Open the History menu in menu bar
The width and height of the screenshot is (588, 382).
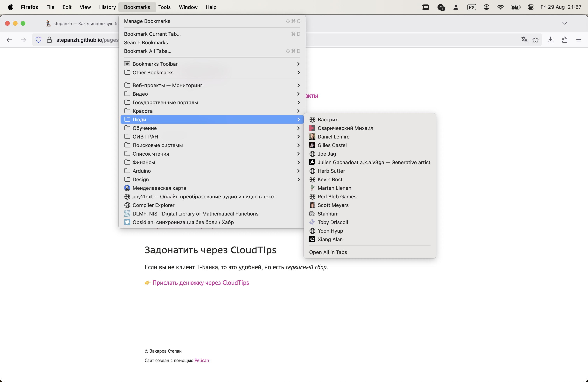click(x=108, y=7)
